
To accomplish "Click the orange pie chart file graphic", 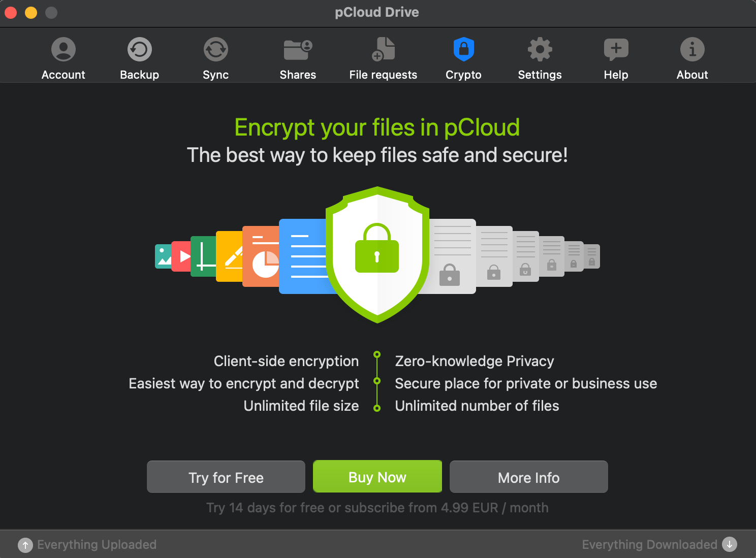I will (x=261, y=256).
